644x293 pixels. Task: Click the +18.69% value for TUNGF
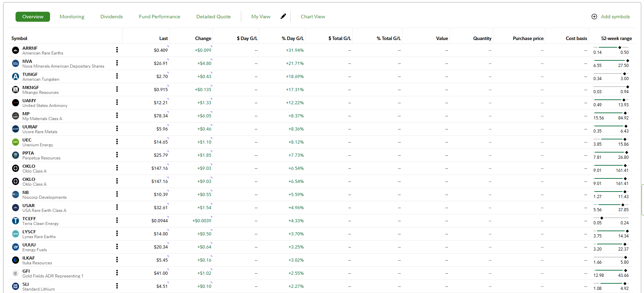(295, 76)
